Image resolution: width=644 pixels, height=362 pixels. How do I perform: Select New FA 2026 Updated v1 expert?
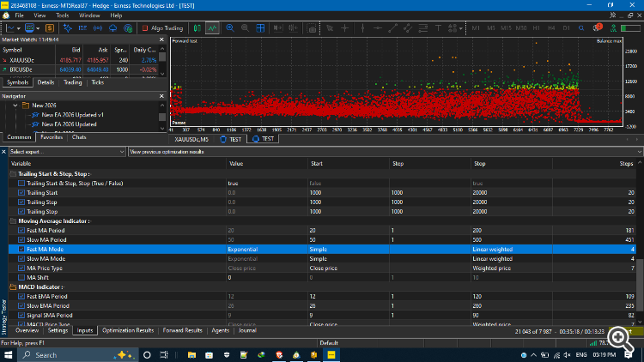72,115
